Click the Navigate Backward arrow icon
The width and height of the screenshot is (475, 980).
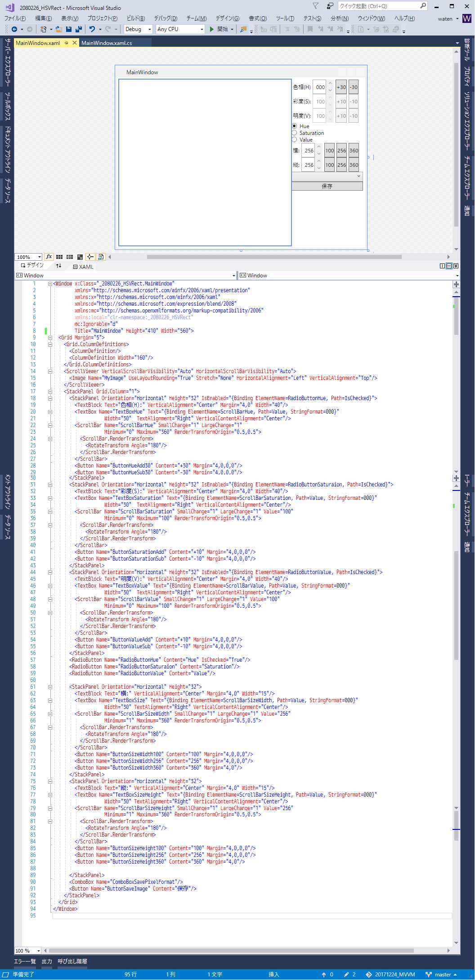point(14,29)
